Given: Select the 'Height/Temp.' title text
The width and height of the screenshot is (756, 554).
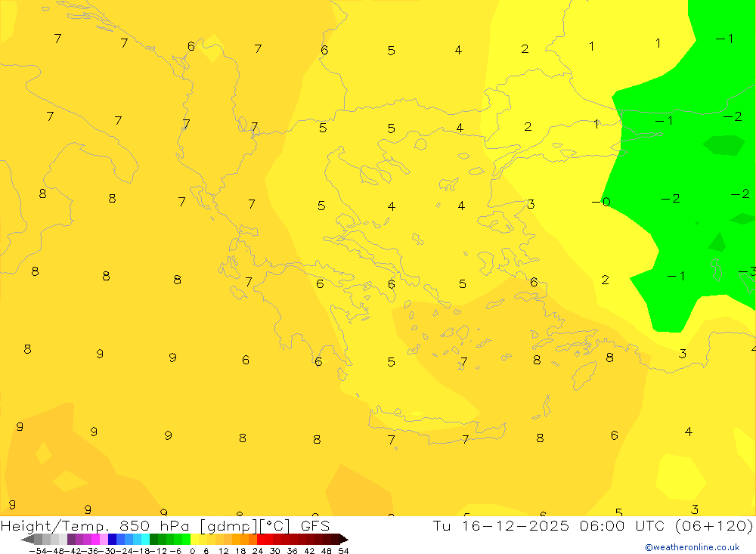Looking at the screenshot, I should 55,526.
